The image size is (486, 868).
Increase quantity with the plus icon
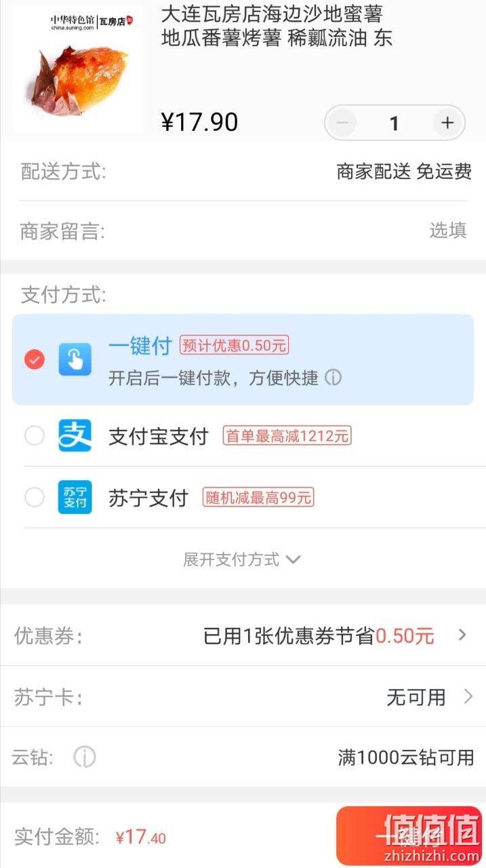(447, 123)
